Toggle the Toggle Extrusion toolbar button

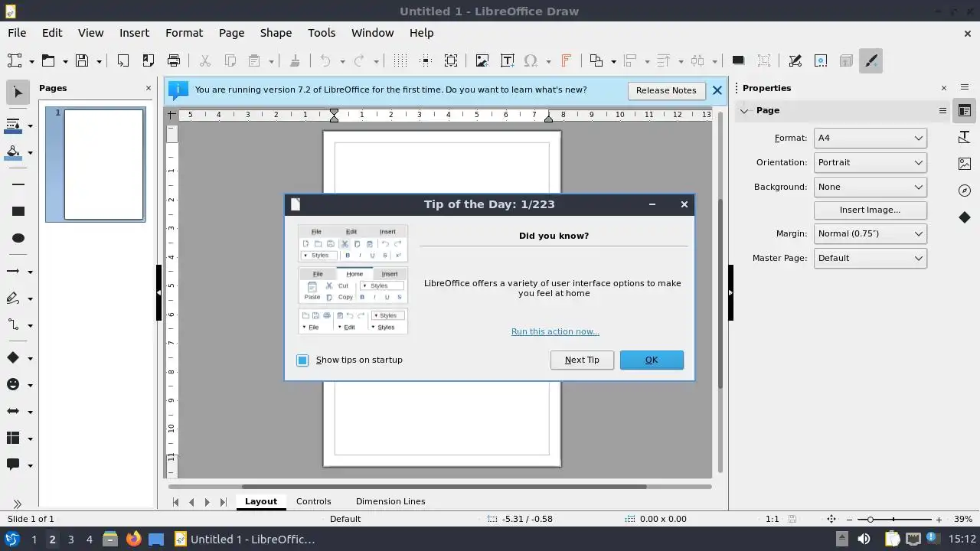click(x=846, y=61)
